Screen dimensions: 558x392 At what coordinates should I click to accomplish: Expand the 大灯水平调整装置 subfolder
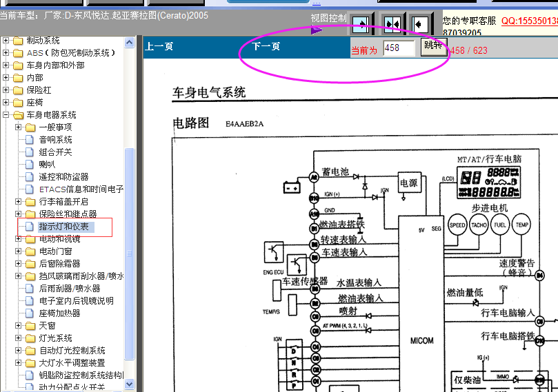click(18, 363)
